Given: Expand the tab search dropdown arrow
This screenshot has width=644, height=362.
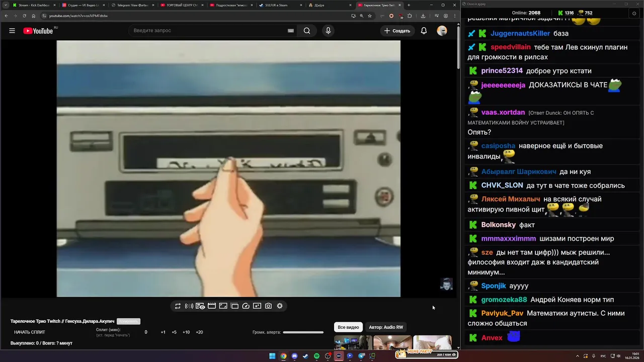Looking at the screenshot, I should [x=5, y=5].
